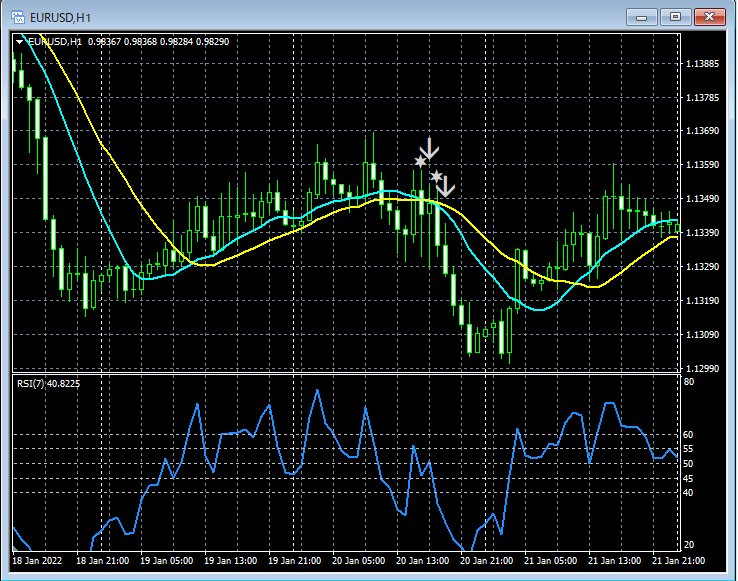The height and width of the screenshot is (581, 738).
Task: Click RSI scale value 50
Action: (x=689, y=464)
